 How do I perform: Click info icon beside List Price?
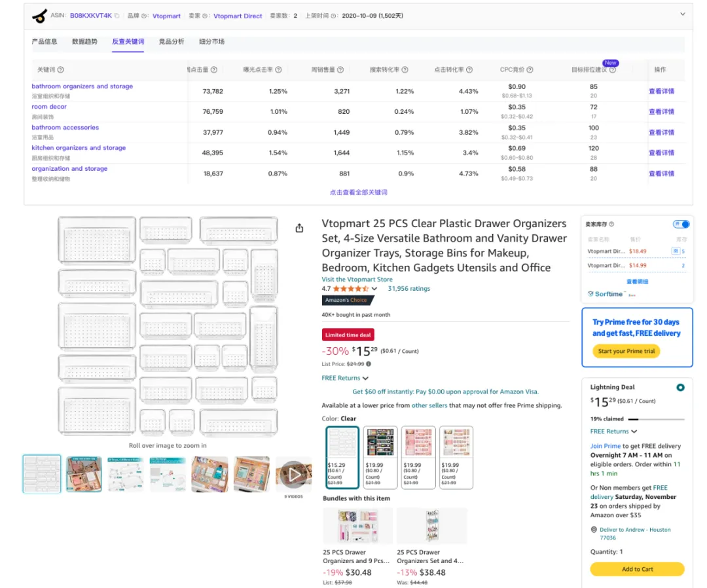(369, 364)
